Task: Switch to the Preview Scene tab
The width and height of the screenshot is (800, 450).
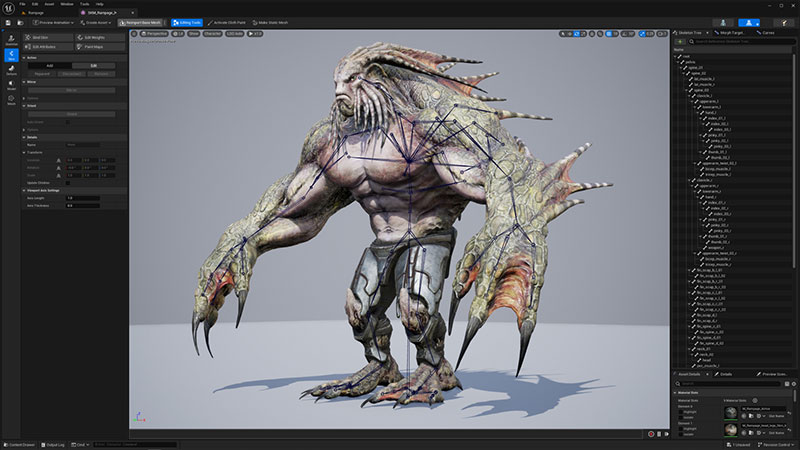Action: 772,374
